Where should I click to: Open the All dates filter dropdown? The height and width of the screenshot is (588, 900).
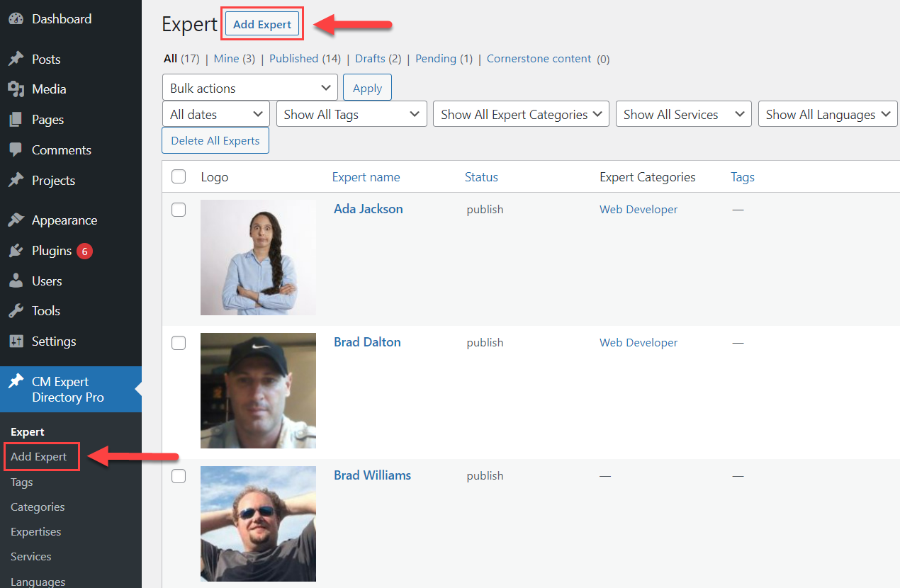215,114
